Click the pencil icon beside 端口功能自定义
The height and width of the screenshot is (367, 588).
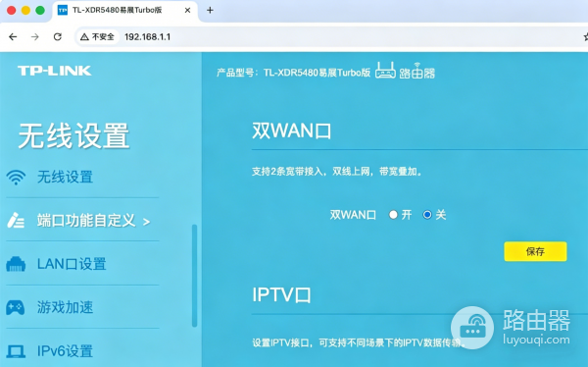[16, 221]
